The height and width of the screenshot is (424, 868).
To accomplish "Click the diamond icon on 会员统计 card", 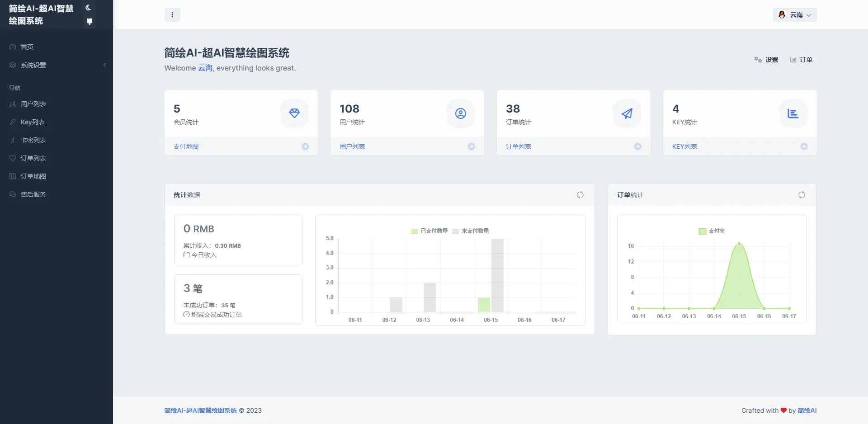I will pyautogui.click(x=294, y=113).
